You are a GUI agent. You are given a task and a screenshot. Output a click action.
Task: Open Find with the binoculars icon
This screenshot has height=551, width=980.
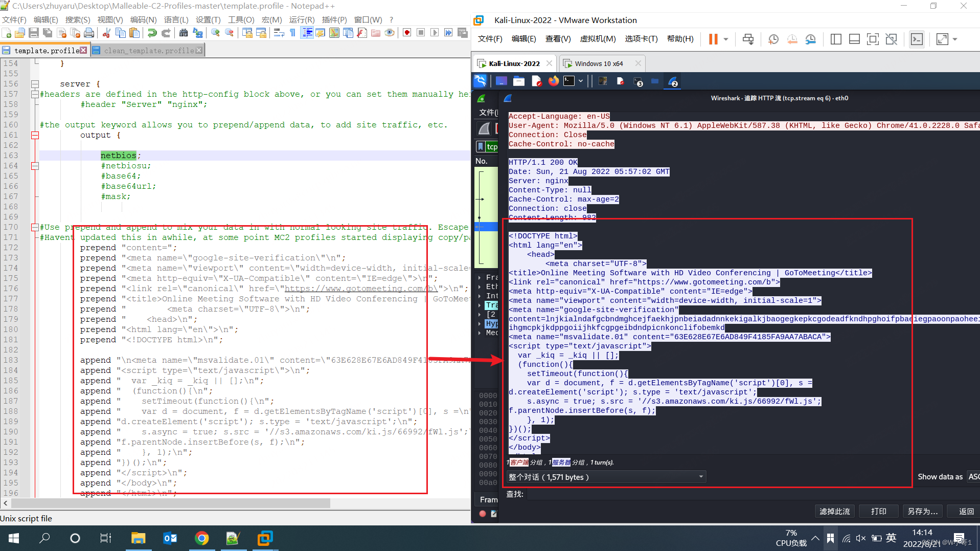(x=184, y=33)
